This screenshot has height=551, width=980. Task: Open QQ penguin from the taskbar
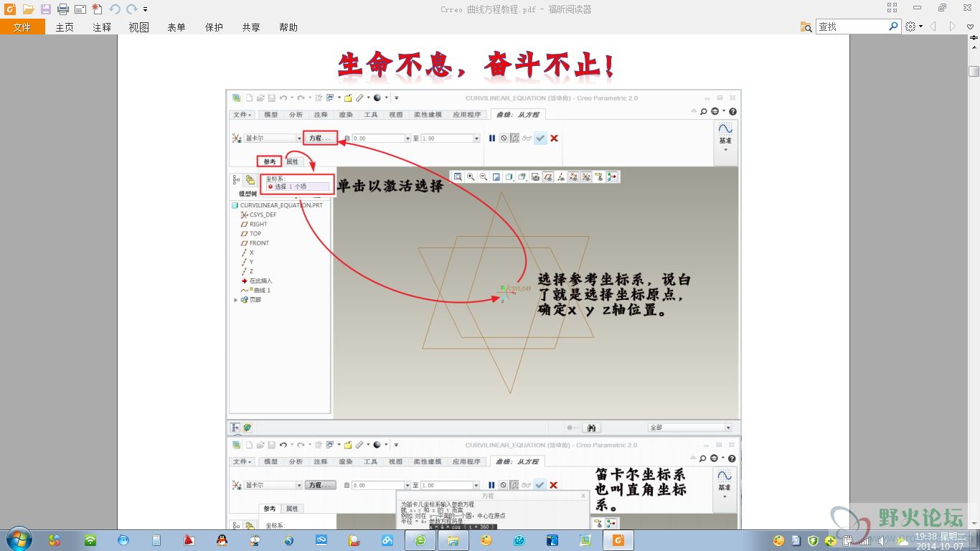tap(222, 540)
